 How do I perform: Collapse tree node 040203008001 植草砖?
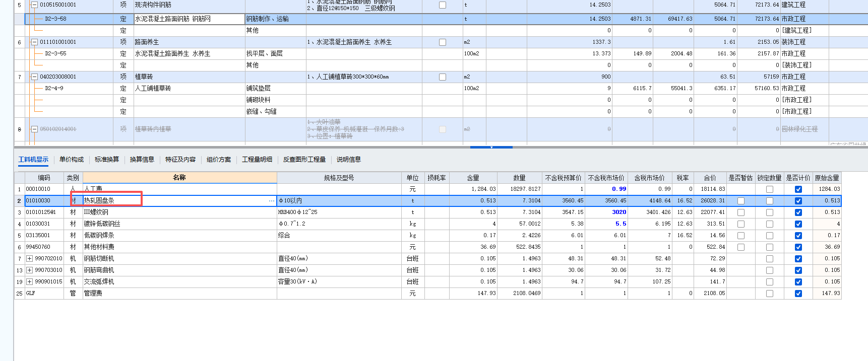(34, 77)
